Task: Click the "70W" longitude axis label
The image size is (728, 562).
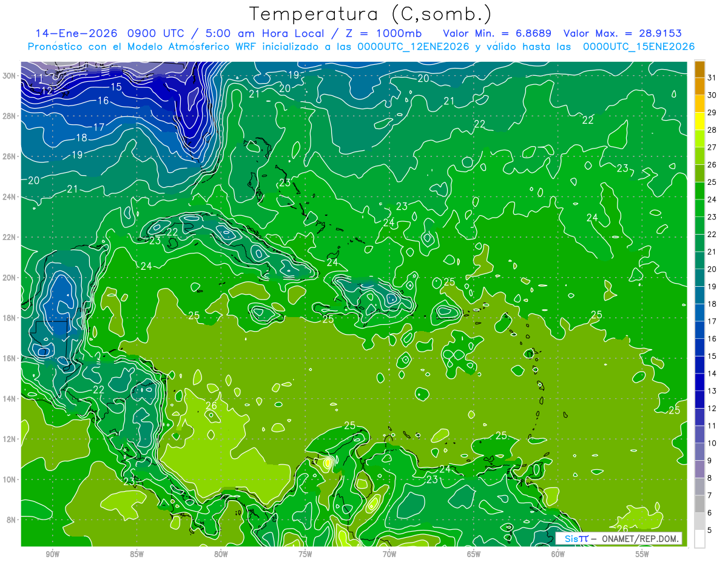Action: [389, 554]
